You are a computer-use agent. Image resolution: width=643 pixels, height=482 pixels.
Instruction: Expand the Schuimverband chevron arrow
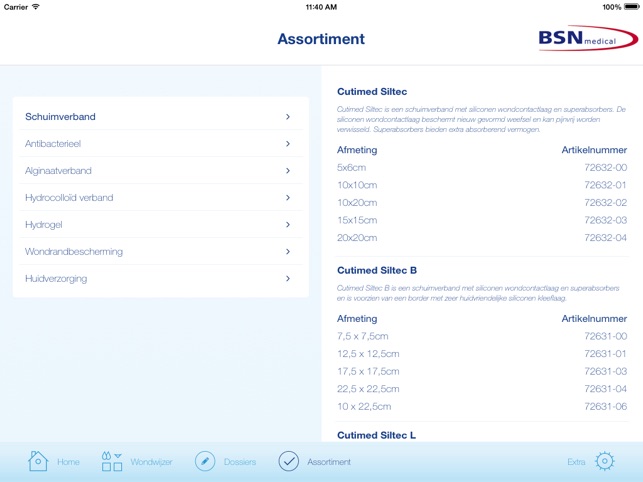(x=288, y=117)
